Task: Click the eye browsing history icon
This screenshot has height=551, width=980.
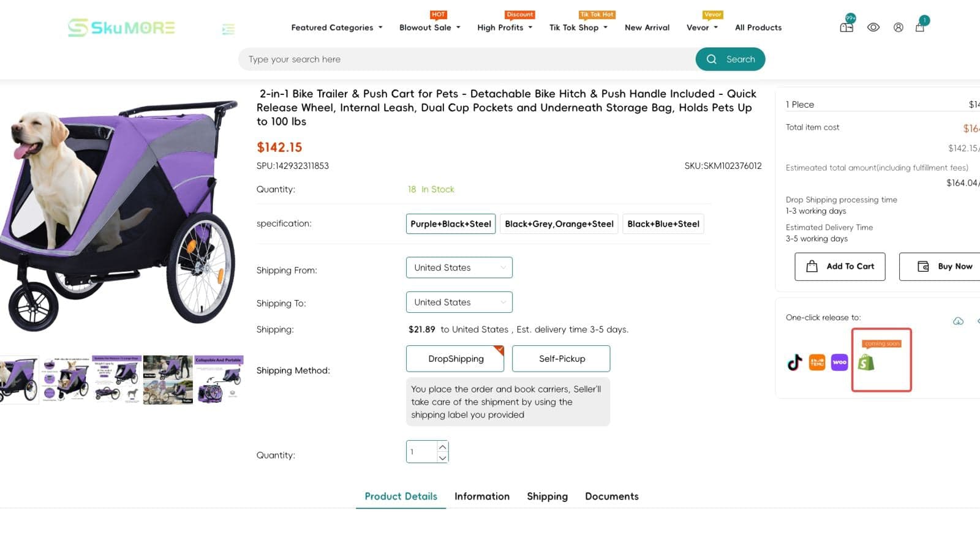Action: tap(873, 27)
